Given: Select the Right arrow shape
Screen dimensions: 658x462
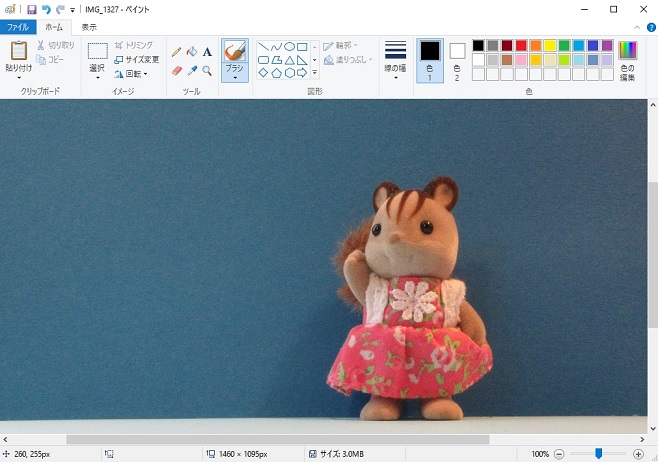Looking at the screenshot, I should (302, 73).
